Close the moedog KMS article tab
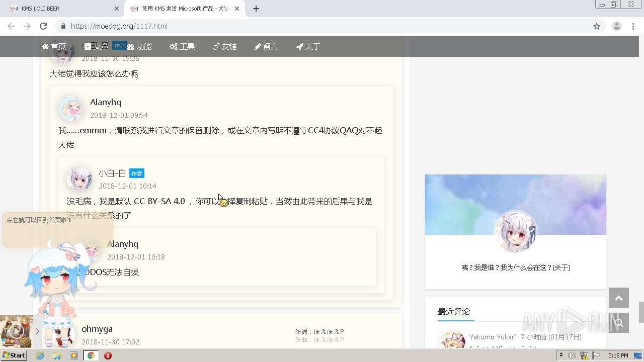The width and height of the screenshot is (644, 362). 237,9
